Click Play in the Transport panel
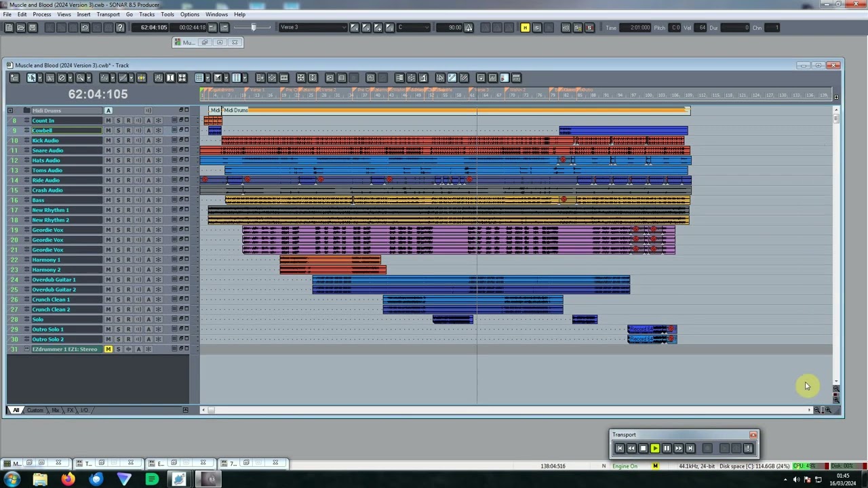This screenshot has width=868, height=488. (655, 448)
